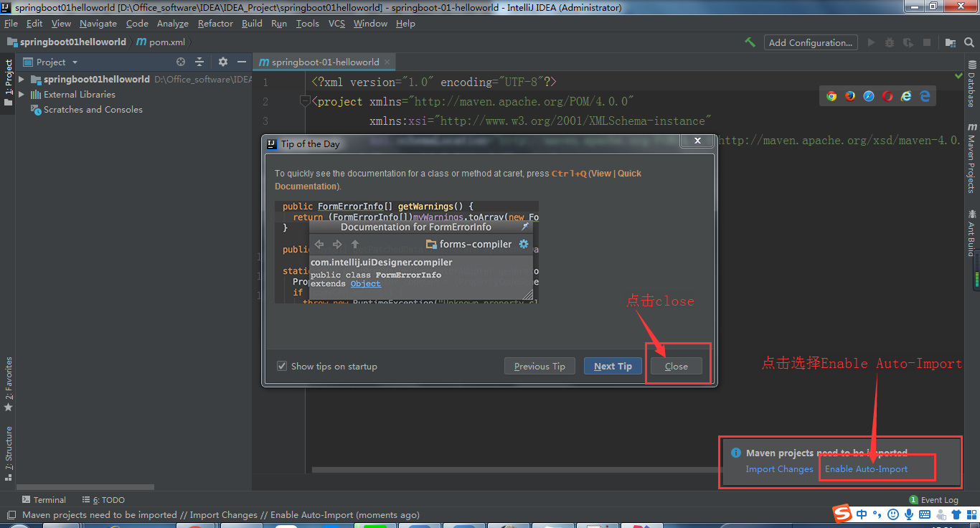Open the Window menu
Screen dimensions: 980x528
pyautogui.click(x=370, y=23)
